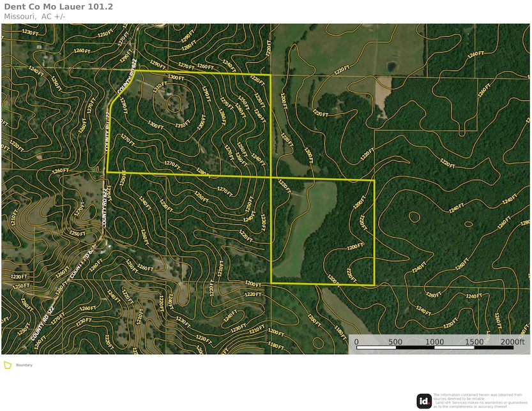Click the Land id logo icon
Image resolution: width=532 pixels, height=411 pixels.
[423, 401]
